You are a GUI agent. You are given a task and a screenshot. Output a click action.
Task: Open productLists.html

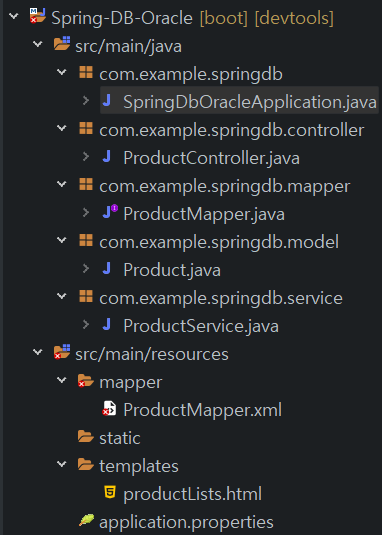click(x=192, y=494)
